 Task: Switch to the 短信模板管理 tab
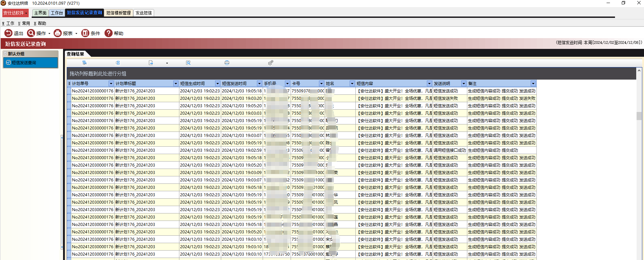click(x=118, y=13)
